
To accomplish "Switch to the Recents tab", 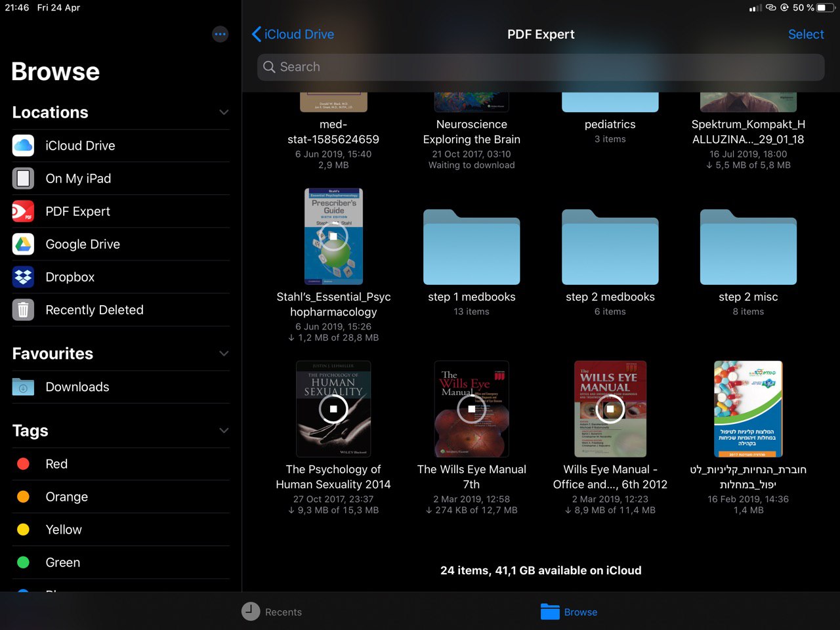I will pos(272,612).
